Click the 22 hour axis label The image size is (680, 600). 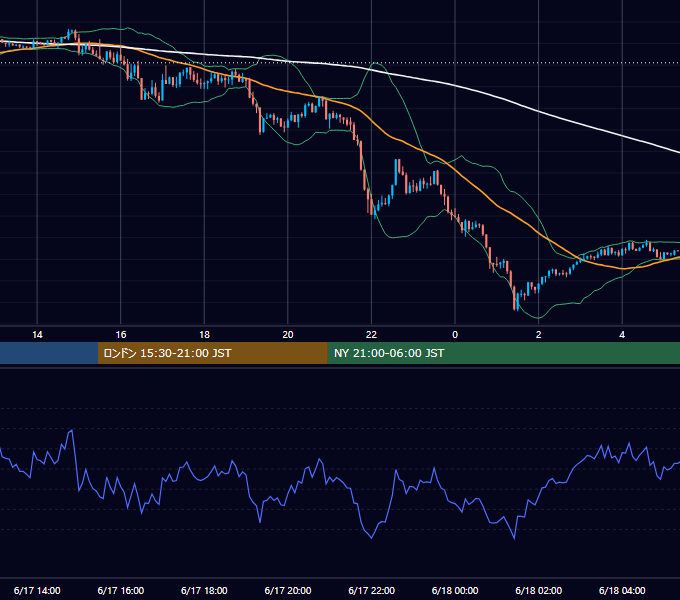click(x=371, y=335)
